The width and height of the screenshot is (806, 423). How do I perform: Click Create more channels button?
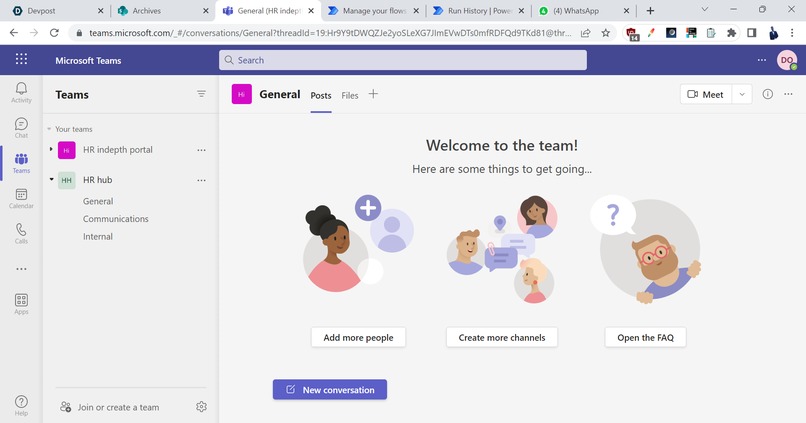[502, 338]
